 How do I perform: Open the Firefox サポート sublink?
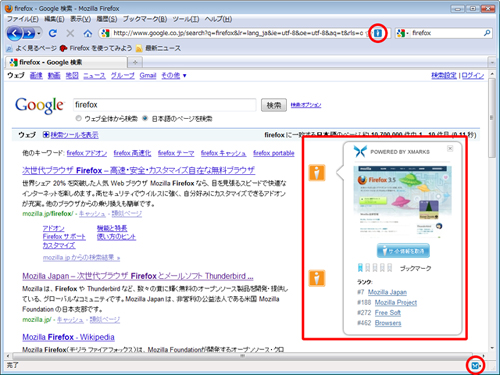(64, 237)
